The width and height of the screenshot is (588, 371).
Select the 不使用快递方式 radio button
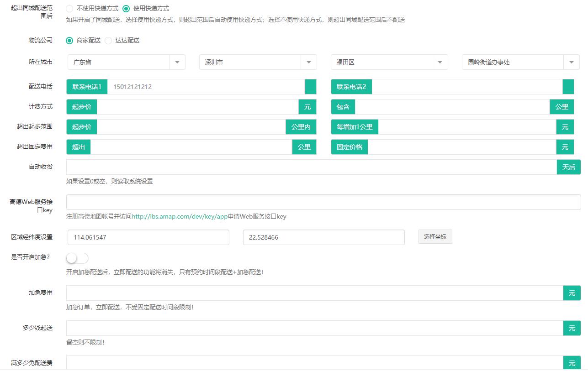[69, 8]
